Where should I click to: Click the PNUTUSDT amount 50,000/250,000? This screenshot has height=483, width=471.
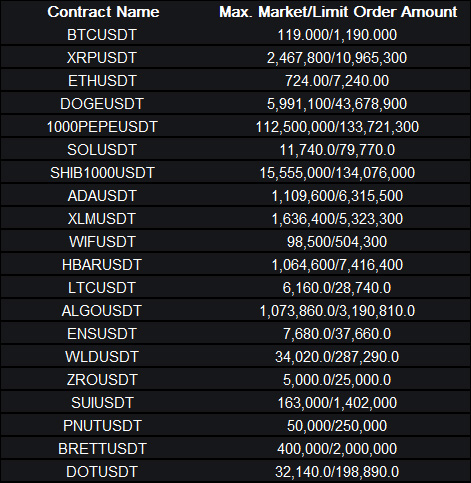[x=337, y=426]
